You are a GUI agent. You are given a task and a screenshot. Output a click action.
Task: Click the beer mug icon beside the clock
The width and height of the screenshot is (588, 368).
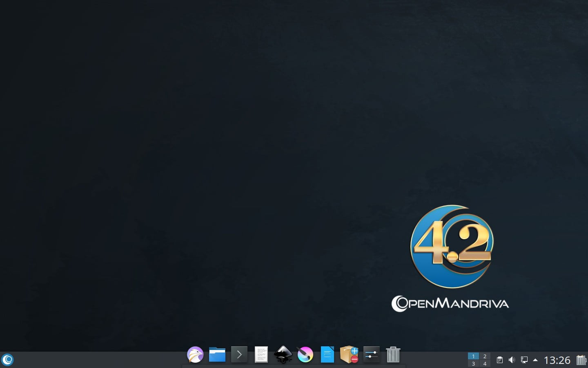tap(581, 360)
